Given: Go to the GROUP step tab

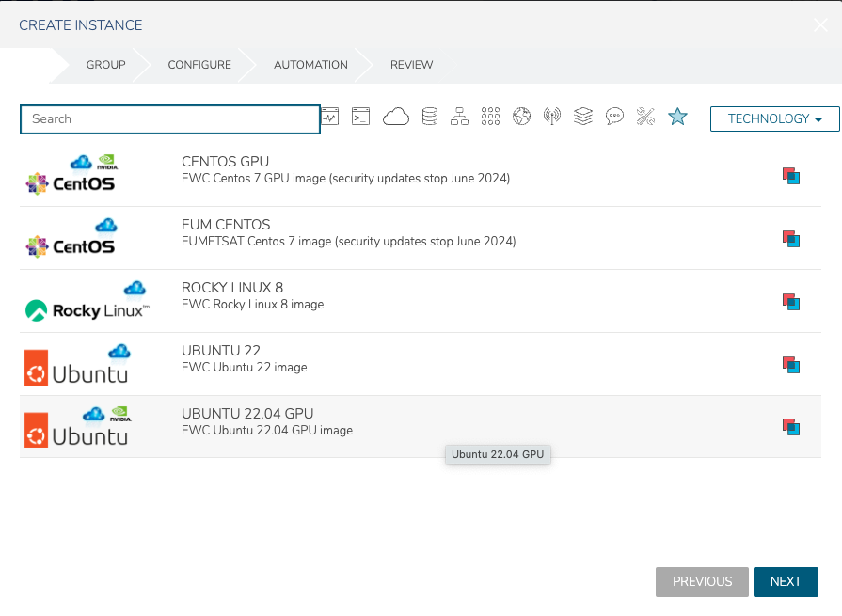Looking at the screenshot, I should [105, 65].
